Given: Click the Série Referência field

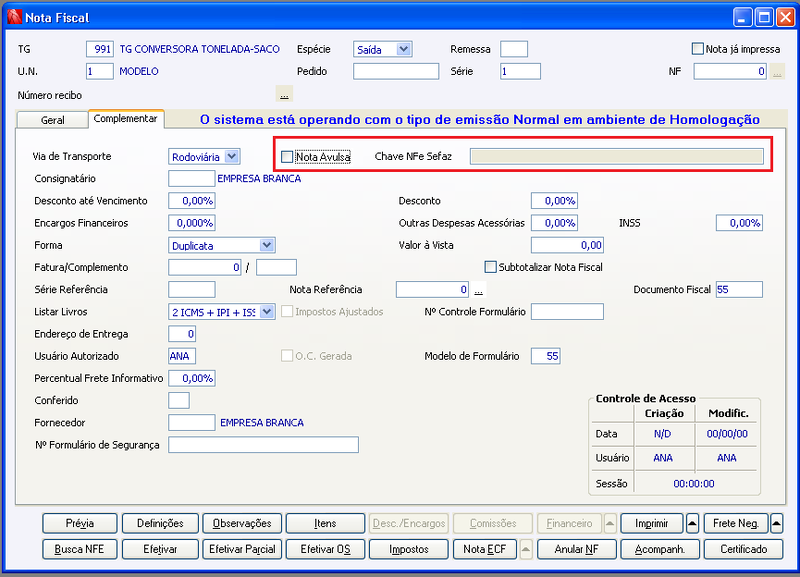Looking at the screenshot, I should 192,290.
